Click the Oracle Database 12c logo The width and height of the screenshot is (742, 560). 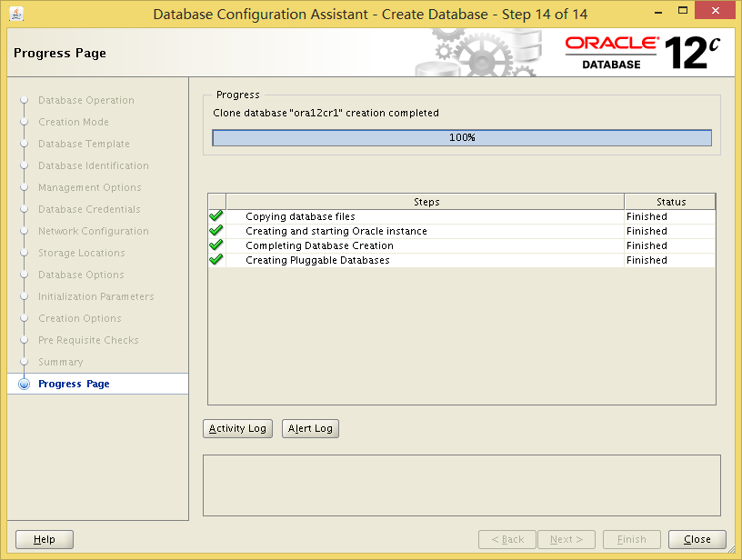643,53
